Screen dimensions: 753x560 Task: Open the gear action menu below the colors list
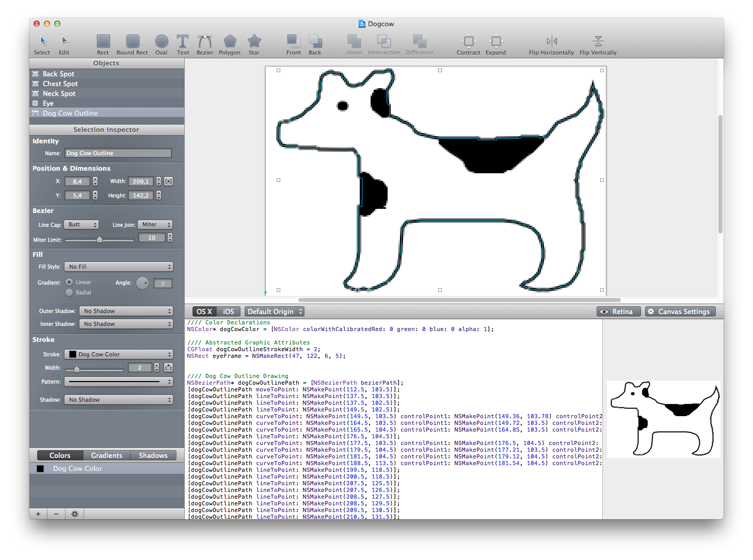click(x=75, y=514)
